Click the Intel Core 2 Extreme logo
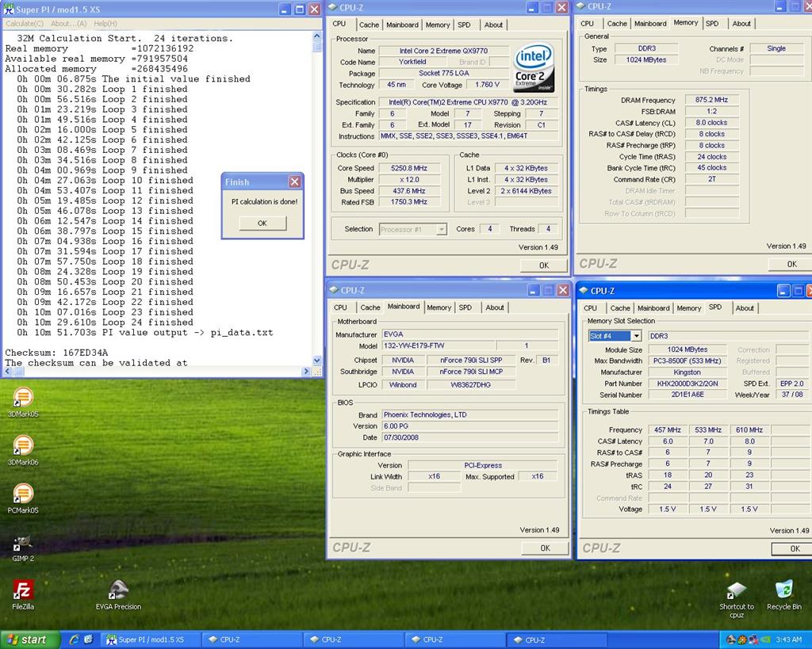This screenshot has height=649, width=812. coord(534,67)
